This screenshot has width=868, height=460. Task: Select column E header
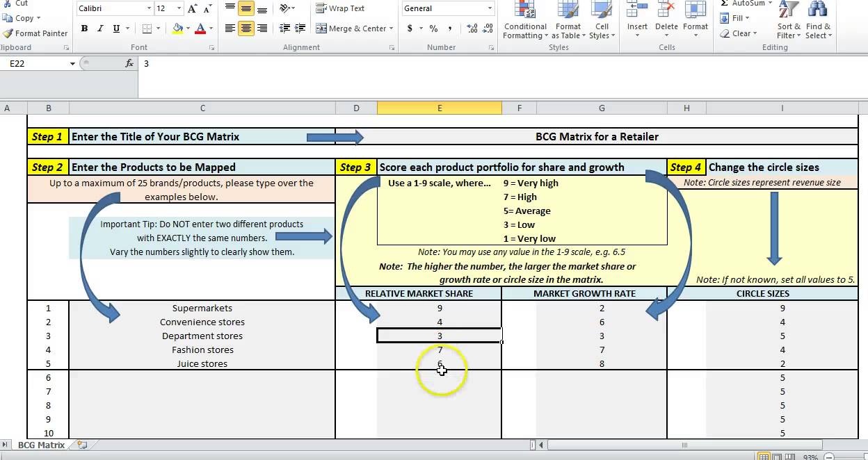[440, 108]
